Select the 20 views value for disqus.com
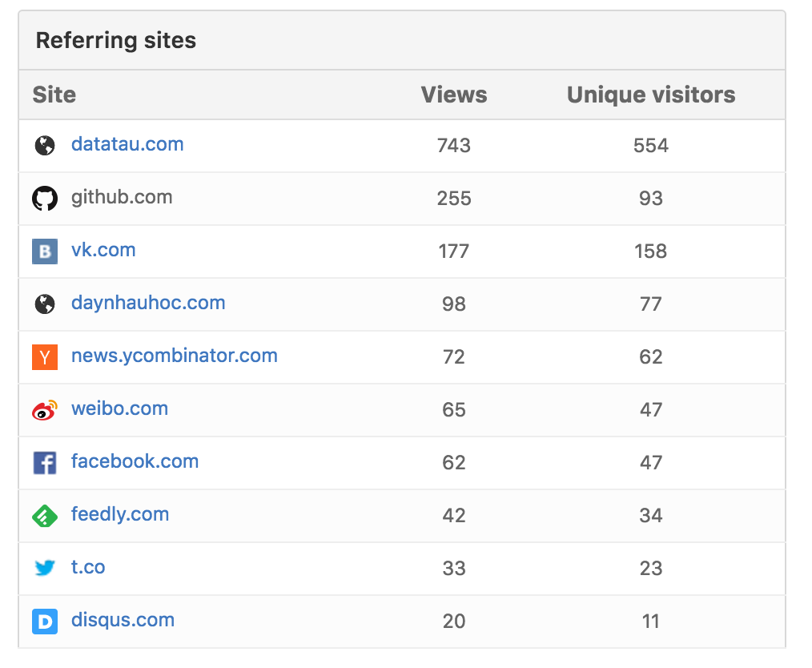This screenshot has height=668, width=812. click(x=454, y=621)
